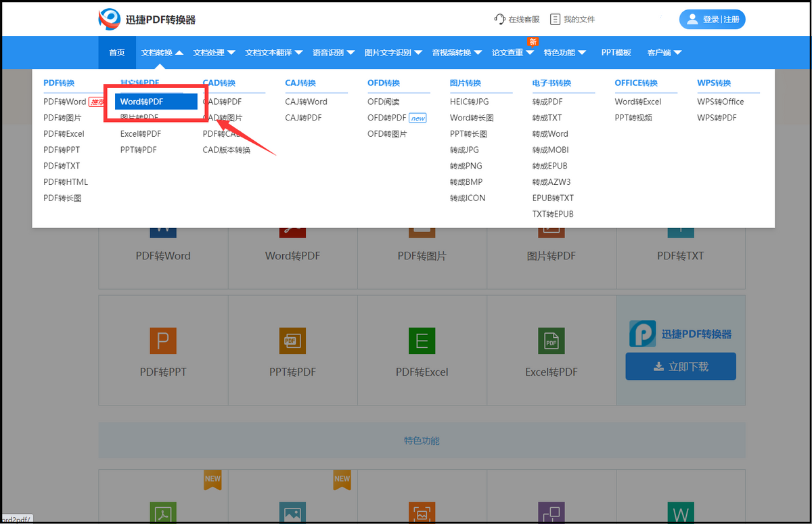Select CAD版本转换 menu entry
The image size is (812, 524).
(x=227, y=150)
